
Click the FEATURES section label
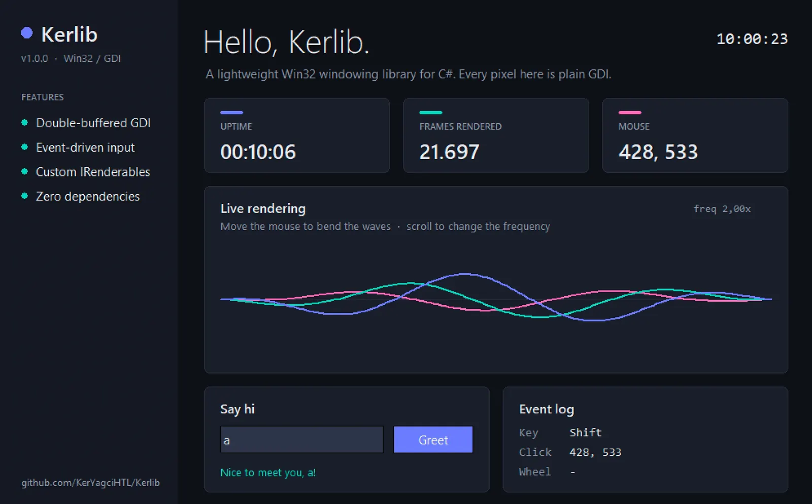pos(42,97)
